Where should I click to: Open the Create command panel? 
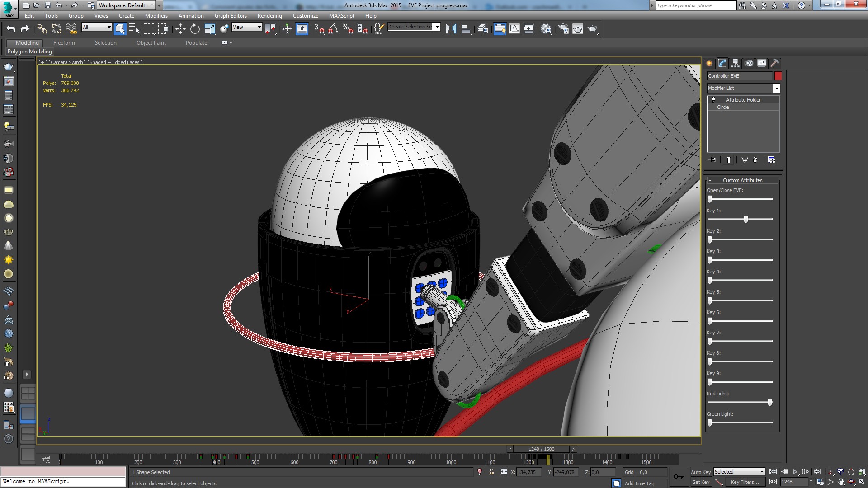[709, 63]
